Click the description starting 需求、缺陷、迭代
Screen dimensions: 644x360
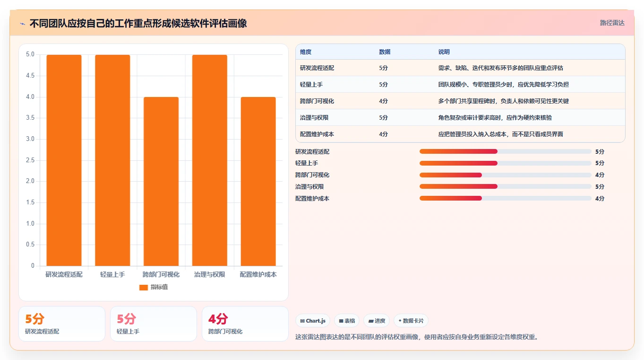pyautogui.click(x=501, y=68)
